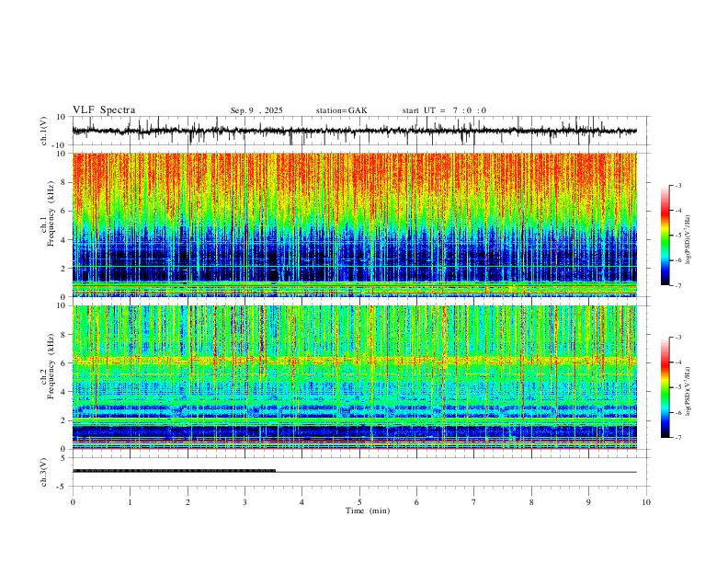Click time axis tick label "10"
The width and height of the screenshot is (728, 563).
(x=646, y=502)
